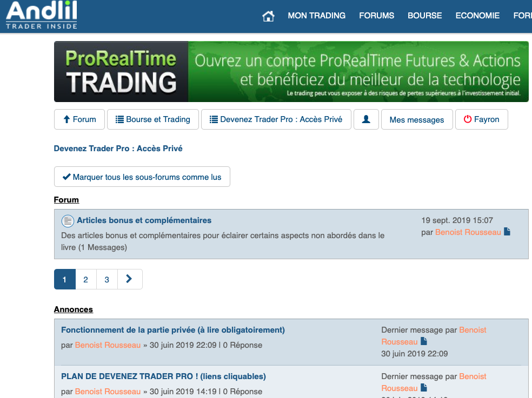Image resolution: width=532 pixels, height=398 pixels.
Task: Open the last-post icon in the Fonctionnement row
Action: (424, 341)
